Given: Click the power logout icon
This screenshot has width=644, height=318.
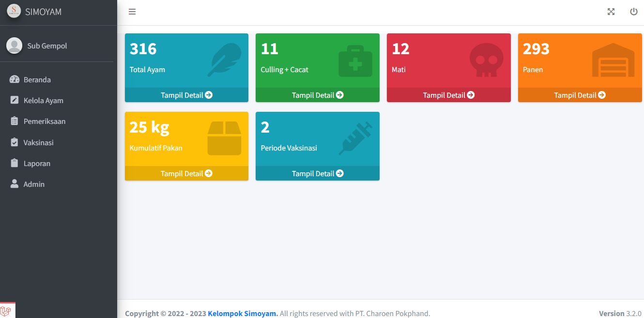Looking at the screenshot, I should tap(634, 11).
